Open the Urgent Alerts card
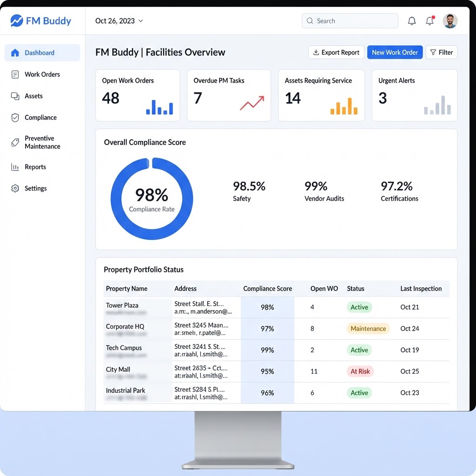 [x=414, y=95]
